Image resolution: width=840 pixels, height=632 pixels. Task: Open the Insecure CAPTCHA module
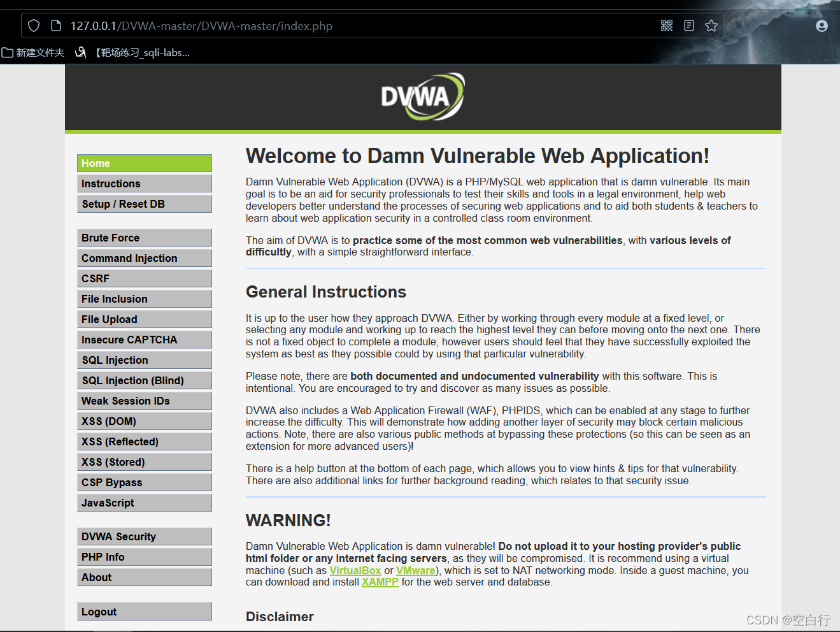pyautogui.click(x=145, y=340)
